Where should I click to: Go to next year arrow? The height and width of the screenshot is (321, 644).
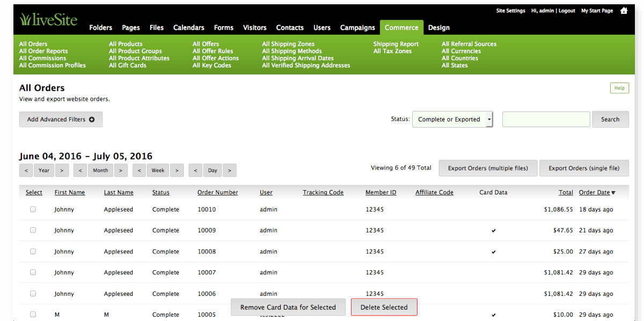[62, 170]
